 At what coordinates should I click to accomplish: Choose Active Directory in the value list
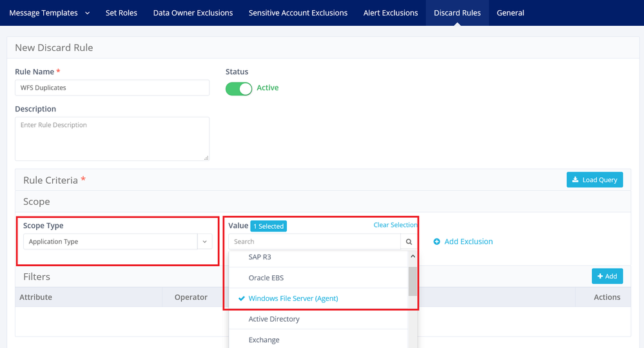[274, 319]
